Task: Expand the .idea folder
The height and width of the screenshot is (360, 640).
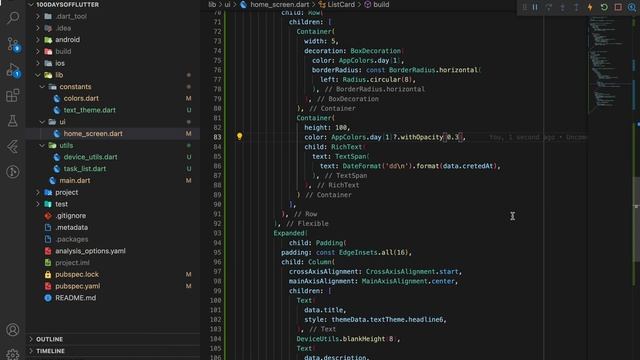Action: click(x=38, y=28)
